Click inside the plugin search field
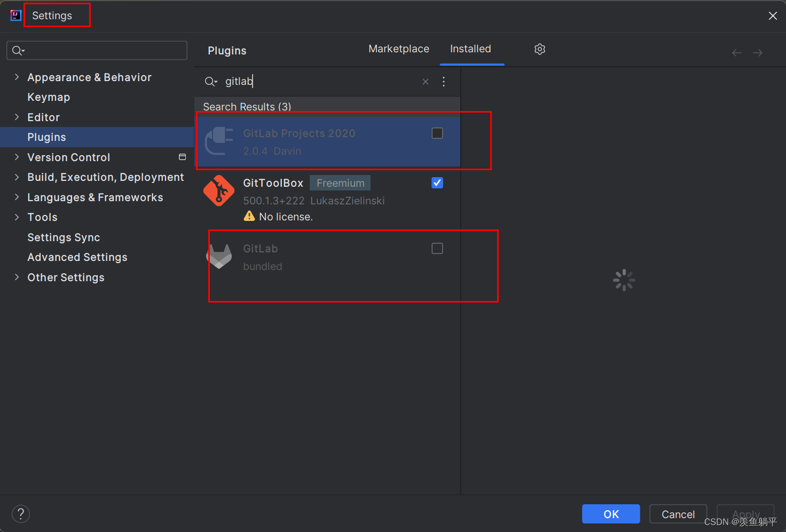The image size is (786, 532). pyautogui.click(x=299, y=81)
